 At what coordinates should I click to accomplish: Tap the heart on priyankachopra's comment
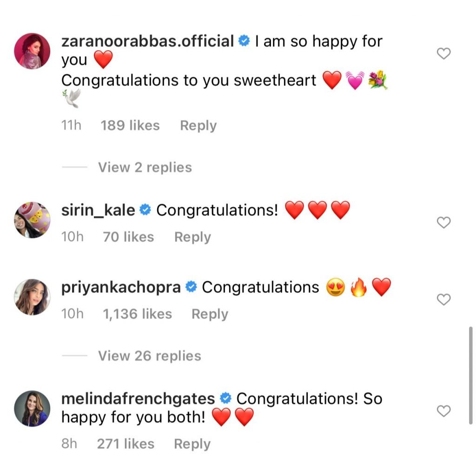444,300
